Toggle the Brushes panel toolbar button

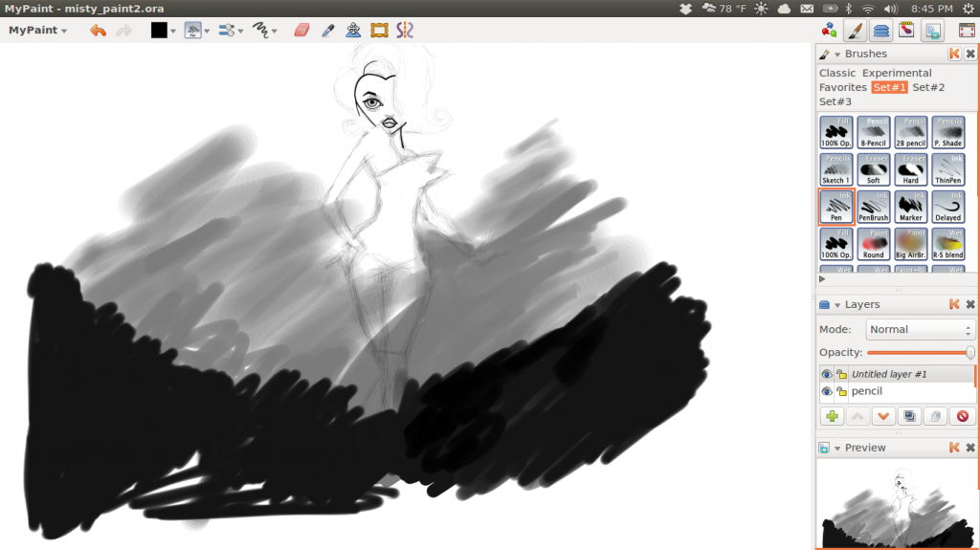[x=855, y=30]
